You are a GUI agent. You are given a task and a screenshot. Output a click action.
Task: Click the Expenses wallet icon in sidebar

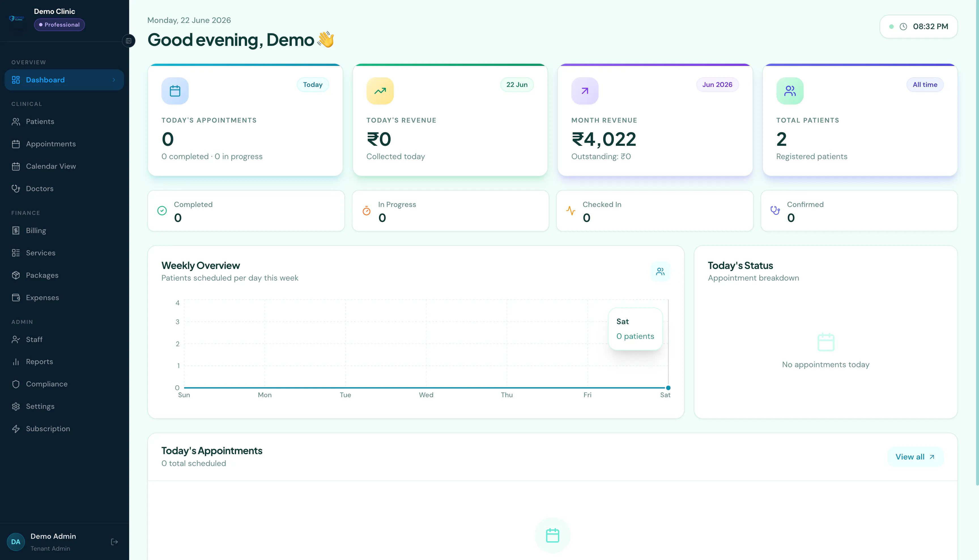(16, 297)
